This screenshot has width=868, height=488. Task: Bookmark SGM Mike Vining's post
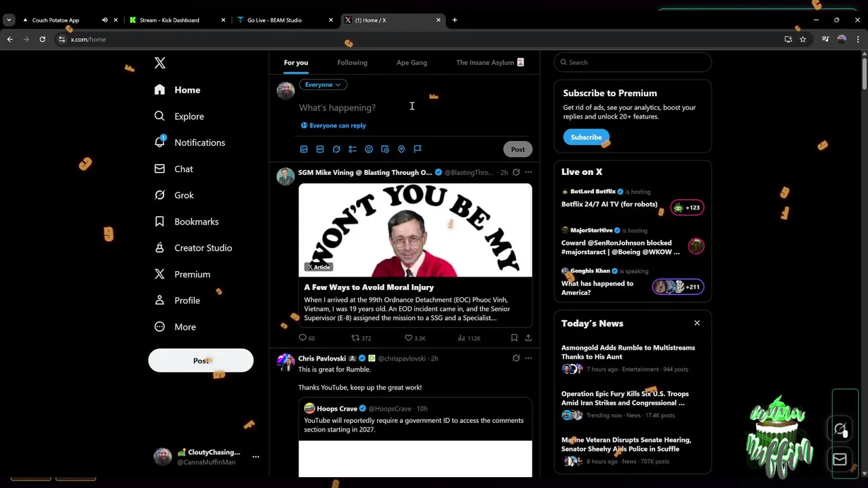[x=514, y=338]
